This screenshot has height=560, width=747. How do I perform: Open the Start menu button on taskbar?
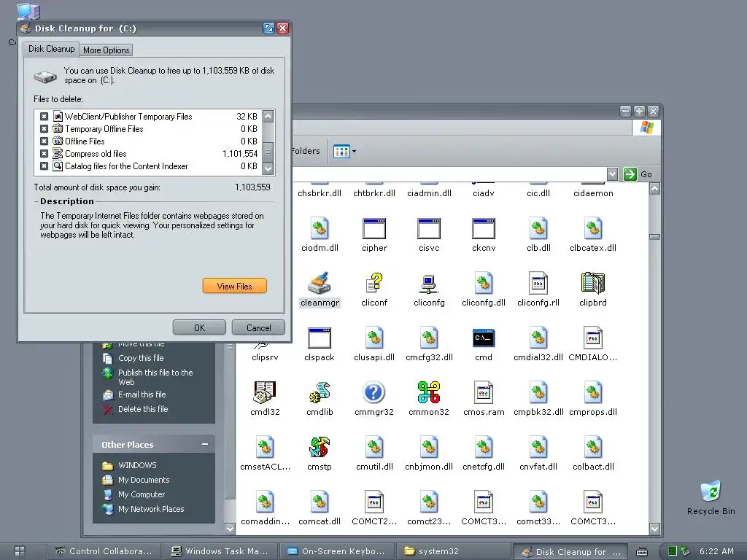[x=20, y=551]
